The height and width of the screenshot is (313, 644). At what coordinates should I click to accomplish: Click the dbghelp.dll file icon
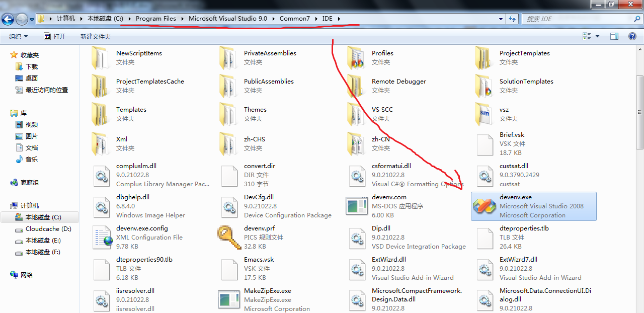point(102,206)
